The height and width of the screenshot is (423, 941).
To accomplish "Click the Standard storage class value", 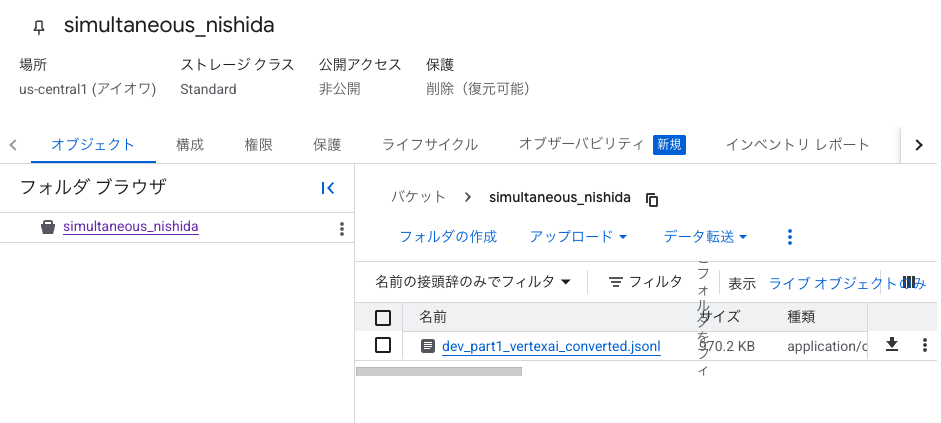I will 208,89.
